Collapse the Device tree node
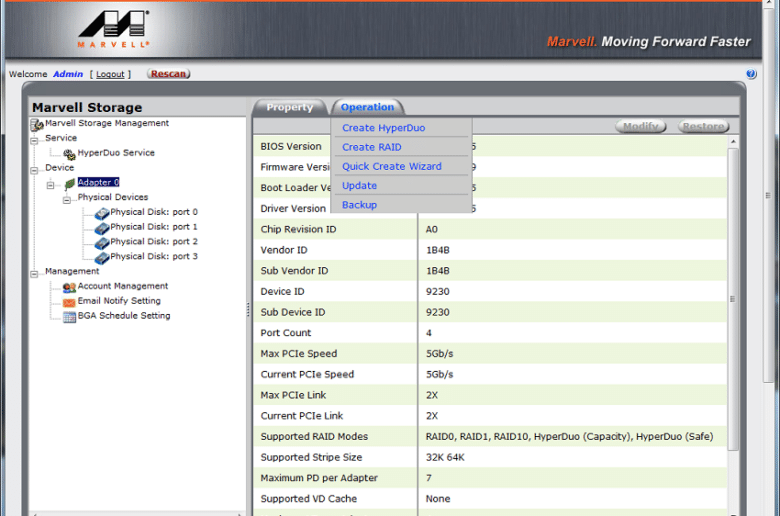 coord(34,170)
